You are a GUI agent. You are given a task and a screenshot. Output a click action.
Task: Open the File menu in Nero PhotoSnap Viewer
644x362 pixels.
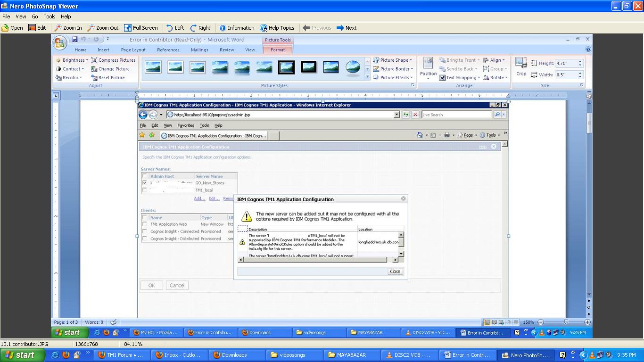(6, 16)
